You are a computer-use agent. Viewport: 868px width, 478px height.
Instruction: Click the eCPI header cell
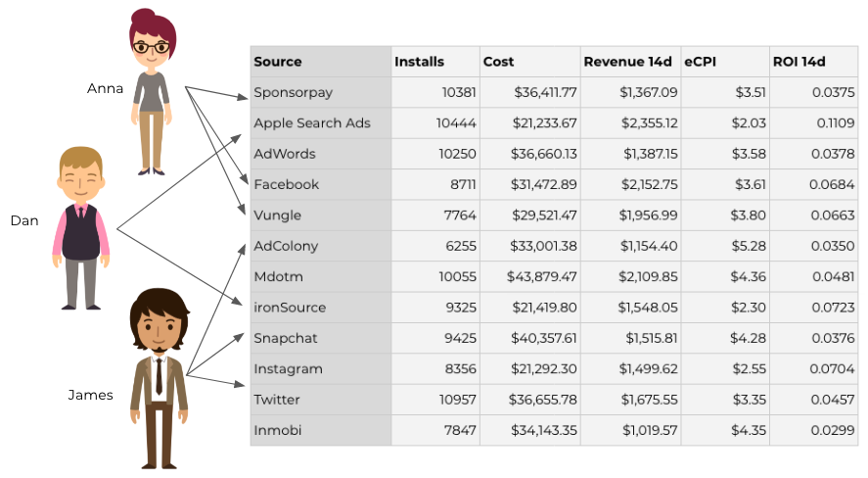click(701, 62)
